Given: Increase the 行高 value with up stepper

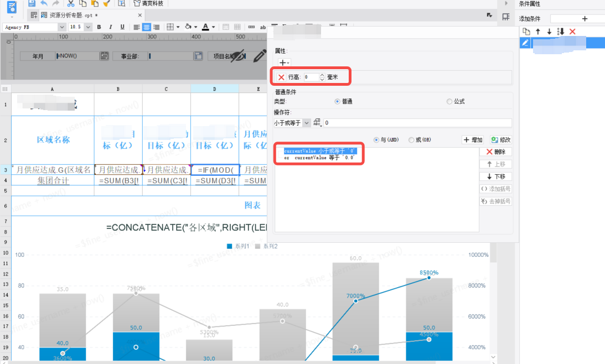Looking at the screenshot, I should click(x=322, y=75).
